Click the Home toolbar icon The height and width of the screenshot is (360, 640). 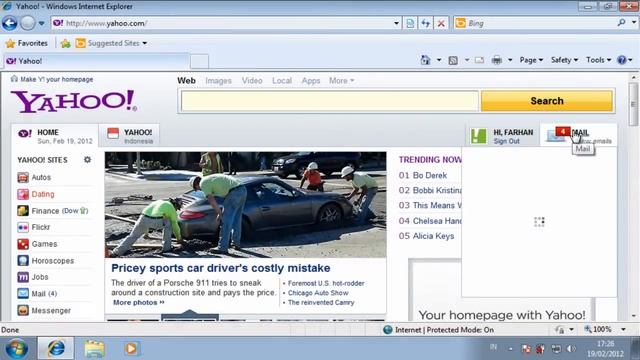[x=425, y=60]
